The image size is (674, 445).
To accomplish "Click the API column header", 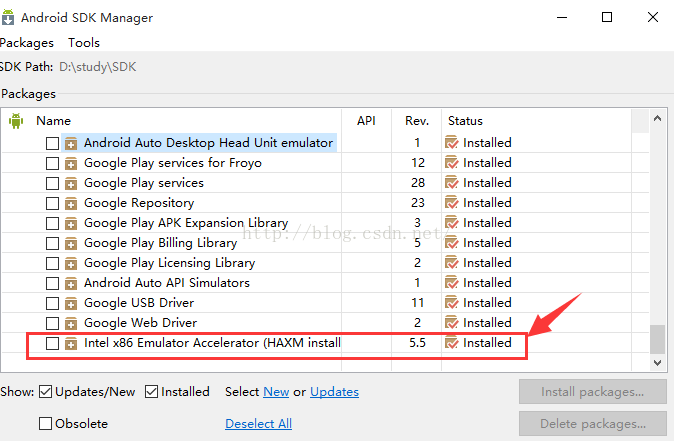I will pyautogui.click(x=366, y=121).
